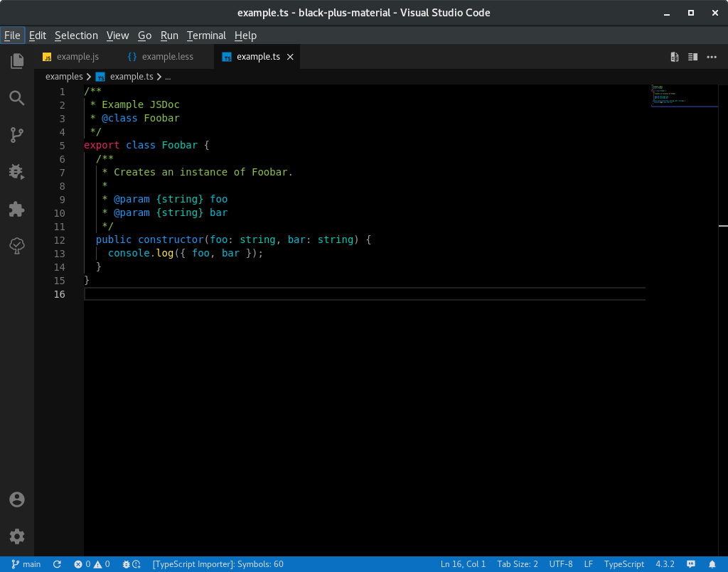Expand the breadcrumb ellipsis symbol picker

point(168,77)
